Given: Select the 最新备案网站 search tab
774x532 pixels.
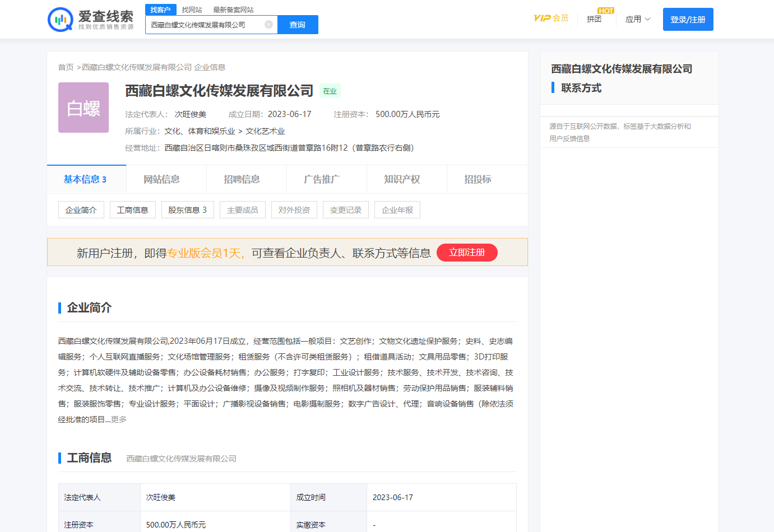Looking at the screenshot, I should [x=233, y=10].
